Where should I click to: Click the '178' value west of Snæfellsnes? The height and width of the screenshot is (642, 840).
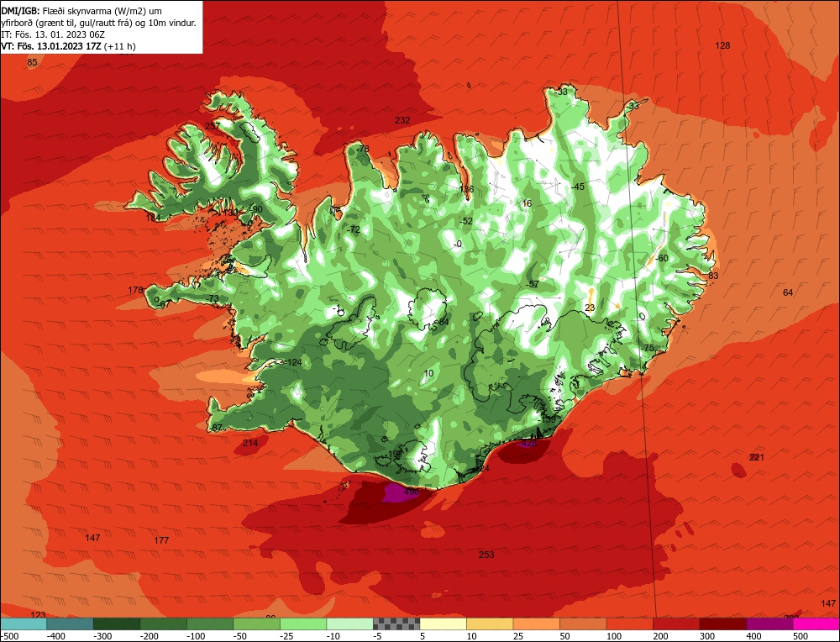pyautogui.click(x=135, y=291)
